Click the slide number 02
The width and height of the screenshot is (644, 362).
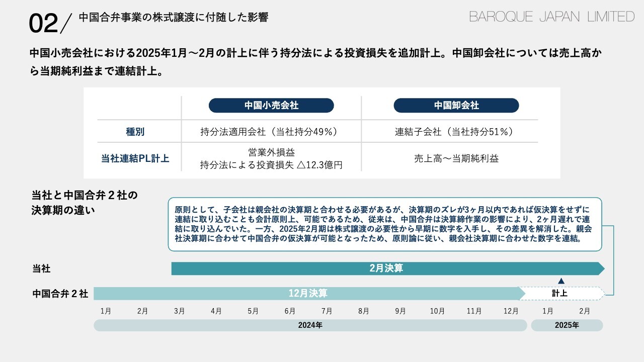(x=43, y=23)
